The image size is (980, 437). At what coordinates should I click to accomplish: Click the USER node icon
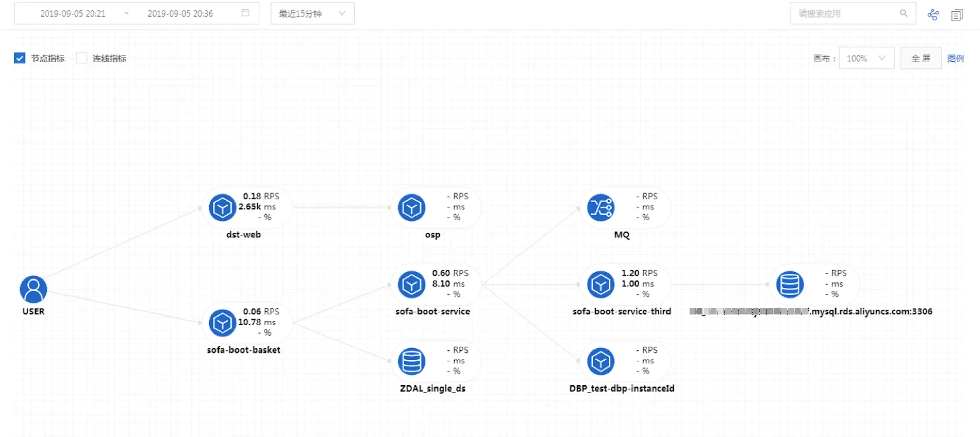pyautogui.click(x=33, y=290)
